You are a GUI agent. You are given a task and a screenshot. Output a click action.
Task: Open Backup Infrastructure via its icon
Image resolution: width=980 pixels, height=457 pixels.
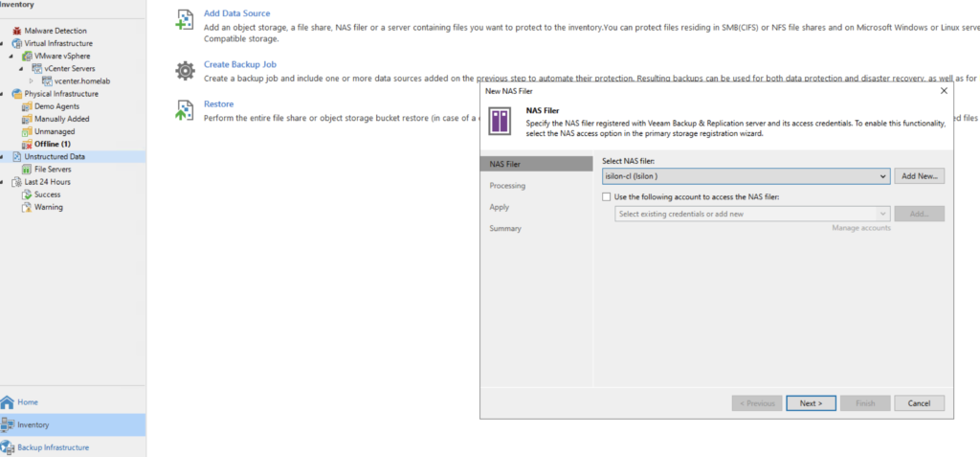coord(9,447)
